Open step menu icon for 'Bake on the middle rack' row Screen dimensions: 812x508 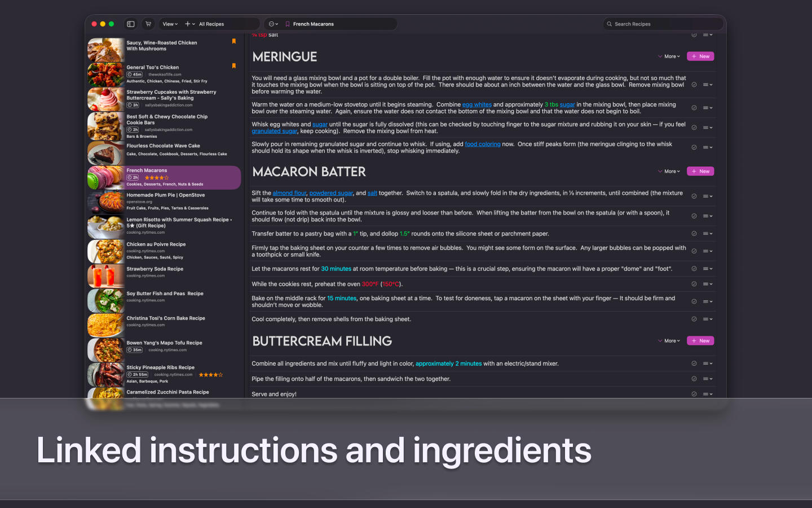pos(708,301)
